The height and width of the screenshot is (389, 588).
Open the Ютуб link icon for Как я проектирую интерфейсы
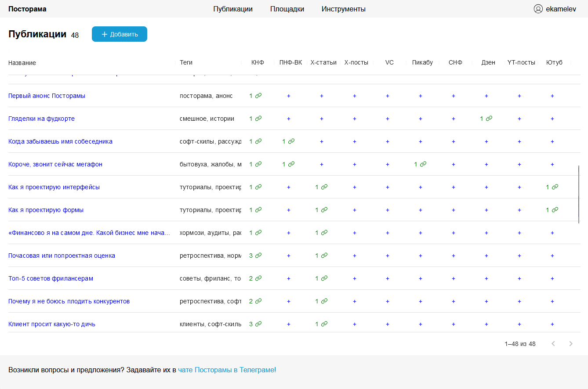pyautogui.click(x=555, y=187)
